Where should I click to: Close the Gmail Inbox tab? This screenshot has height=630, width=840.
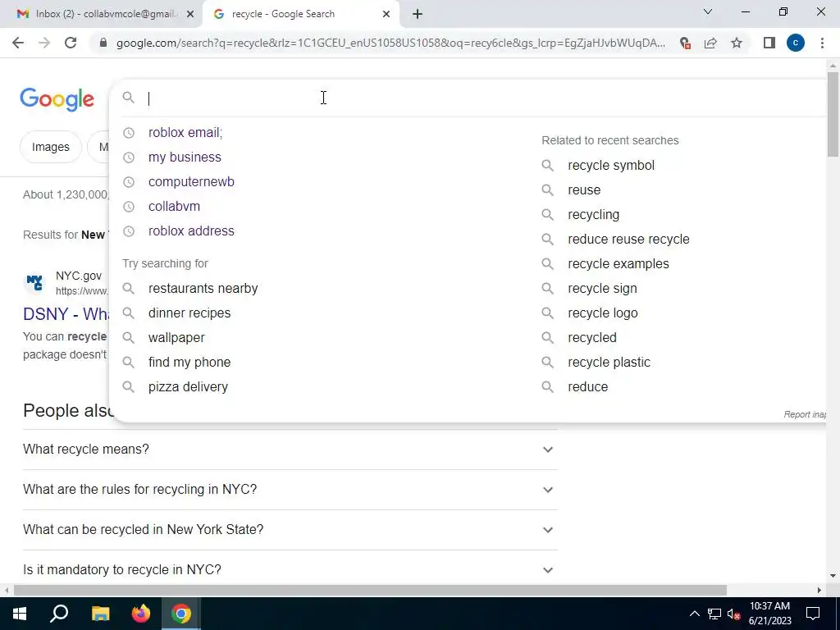coord(189,15)
